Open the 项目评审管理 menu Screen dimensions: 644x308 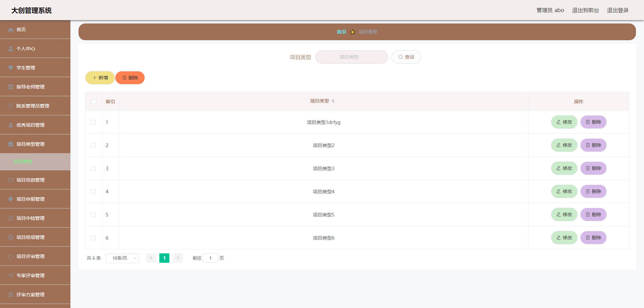[35, 256]
